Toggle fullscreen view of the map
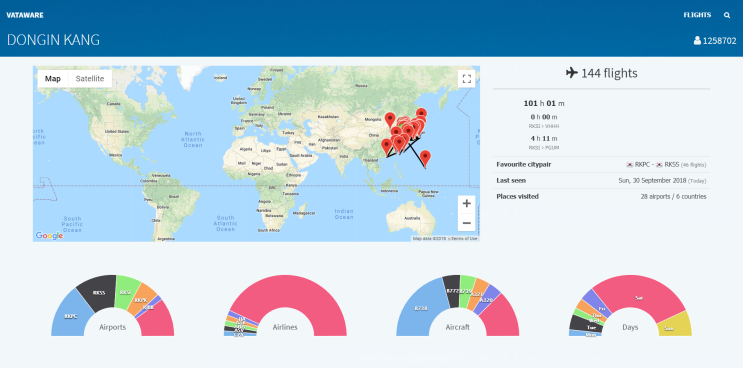 (x=466, y=79)
